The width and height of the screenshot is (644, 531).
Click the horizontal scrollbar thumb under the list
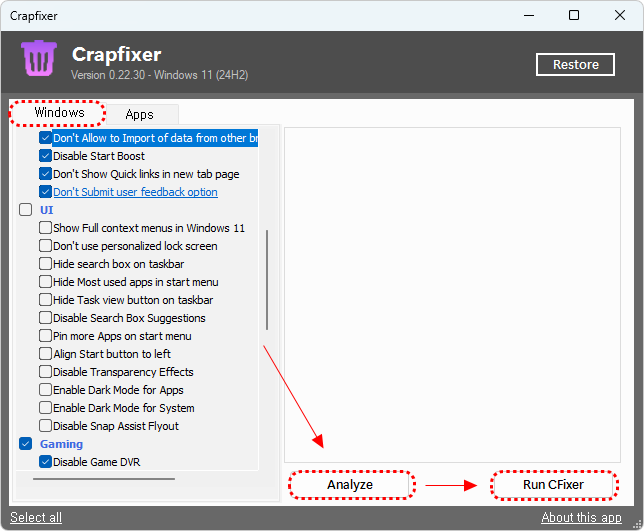click(x=104, y=479)
